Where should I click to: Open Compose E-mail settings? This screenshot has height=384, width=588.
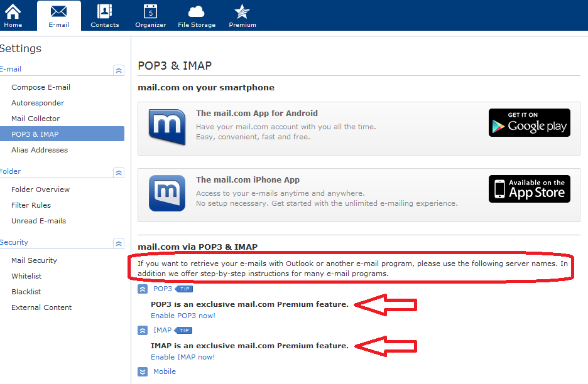(40, 87)
